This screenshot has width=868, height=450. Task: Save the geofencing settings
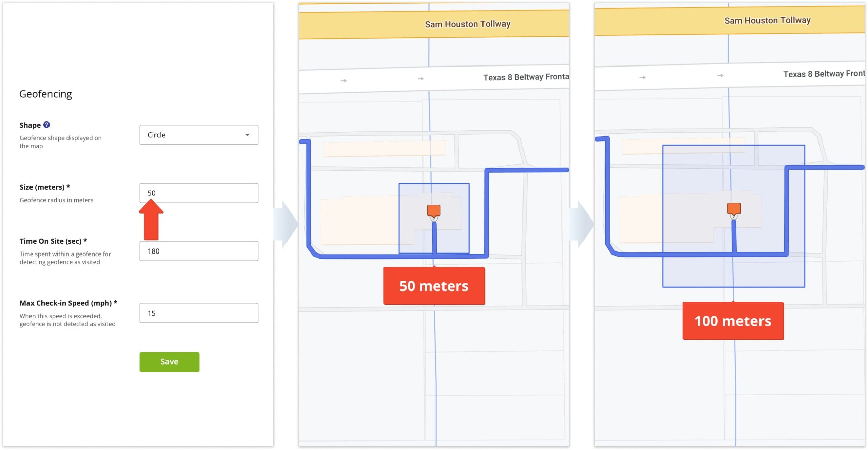click(x=169, y=361)
